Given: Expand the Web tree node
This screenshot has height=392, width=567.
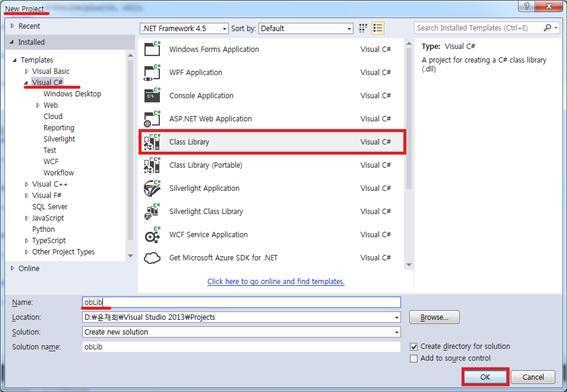Looking at the screenshot, I should click(38, 105).
